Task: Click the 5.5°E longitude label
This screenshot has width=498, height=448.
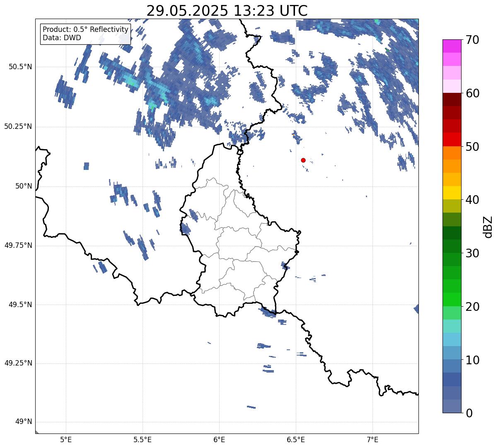Action: pyautogui.click(x=143, y=439)
